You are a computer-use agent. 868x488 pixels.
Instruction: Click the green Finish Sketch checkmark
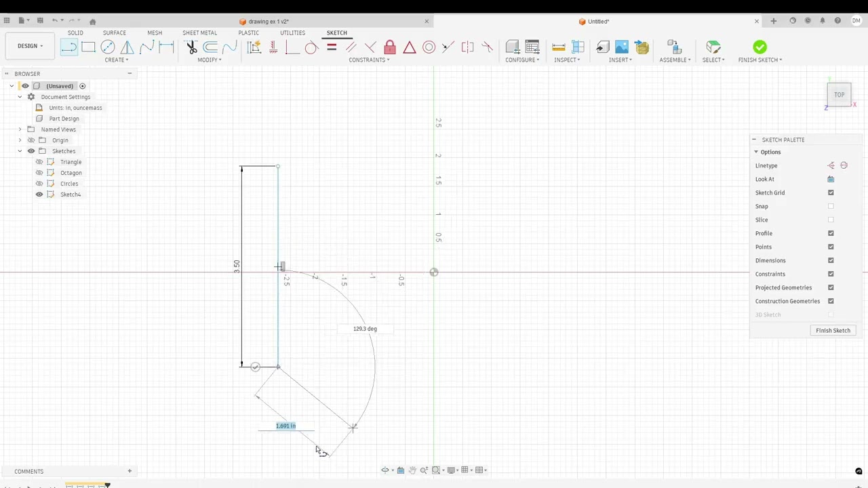point(759,47)
